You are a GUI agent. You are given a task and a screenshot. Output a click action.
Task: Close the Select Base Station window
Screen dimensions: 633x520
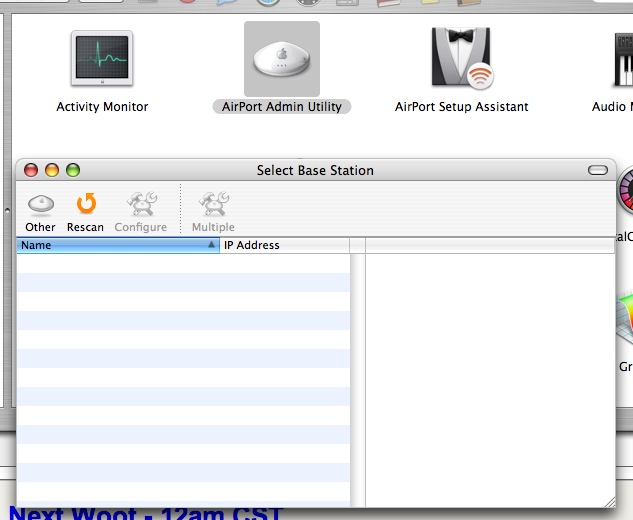[x=31, y=170]
